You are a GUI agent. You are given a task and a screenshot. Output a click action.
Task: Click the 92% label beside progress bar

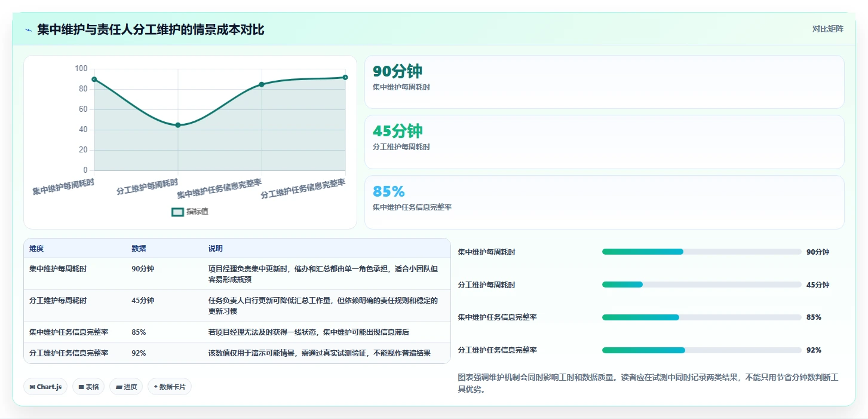[814, 350]
